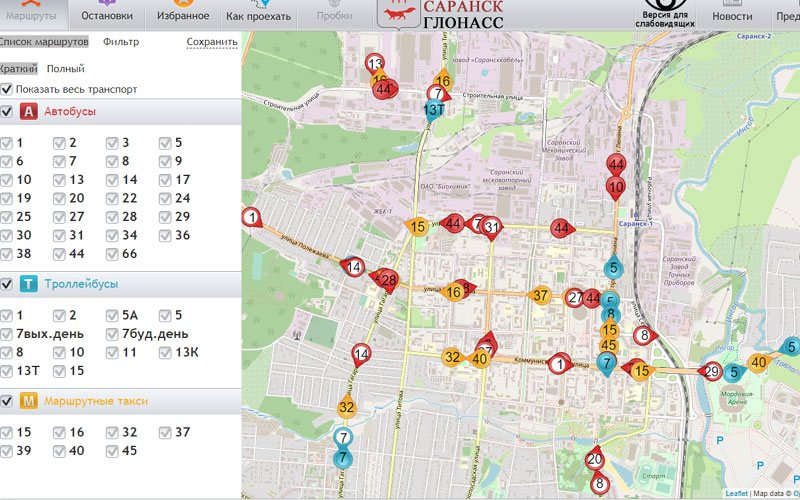Click the Сохранить link
Viewport: 800px width, 500px height.
pyautogui.click(x=212, y=42)
